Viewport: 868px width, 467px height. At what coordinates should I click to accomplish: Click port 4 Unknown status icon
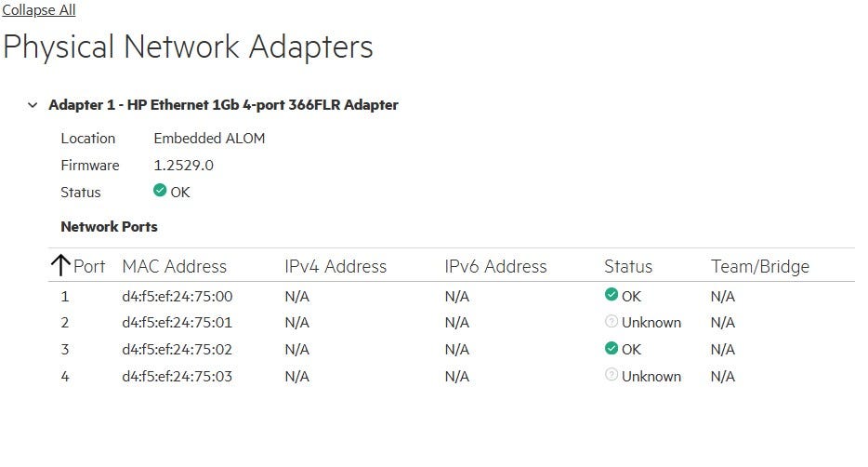coord(612,375)
